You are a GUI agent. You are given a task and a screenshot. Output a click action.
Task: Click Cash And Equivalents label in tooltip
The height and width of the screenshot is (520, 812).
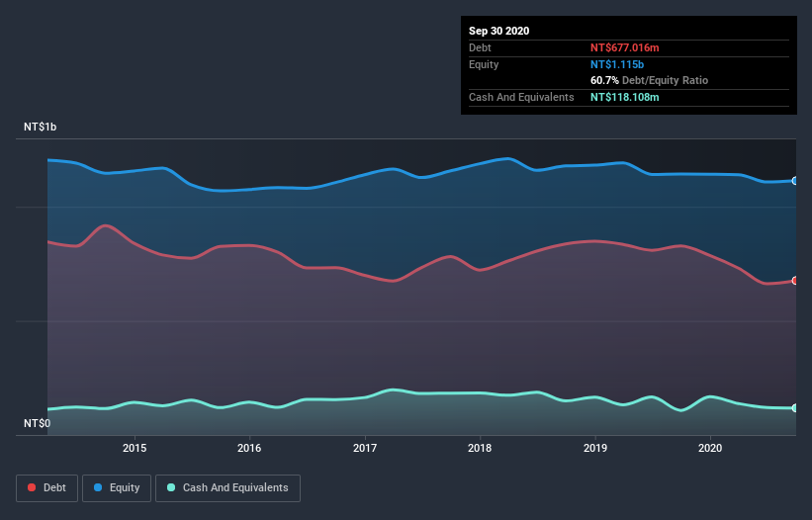click(x=521, y=97)
